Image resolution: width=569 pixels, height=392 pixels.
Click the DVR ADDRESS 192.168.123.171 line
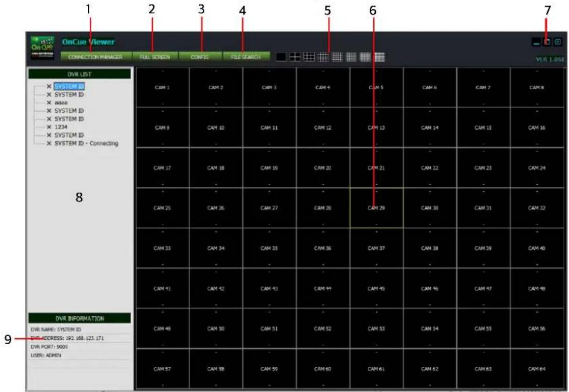click(x=68, y=338)
